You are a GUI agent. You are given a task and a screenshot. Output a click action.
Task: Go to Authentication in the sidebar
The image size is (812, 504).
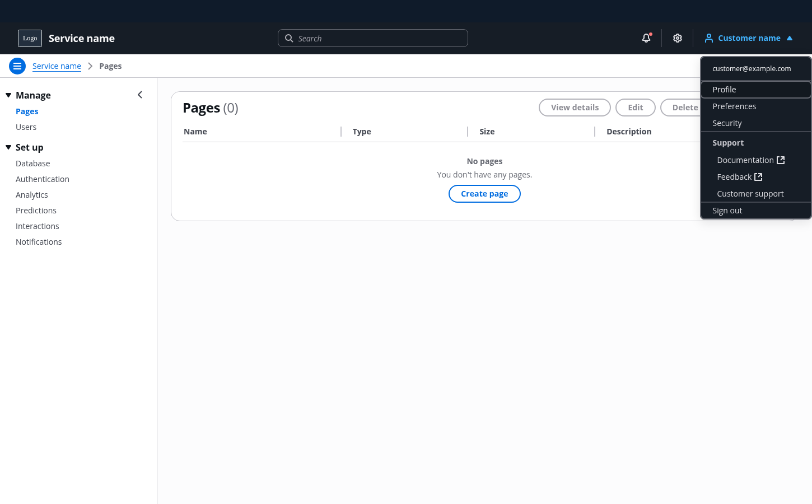tap(43, 179)
